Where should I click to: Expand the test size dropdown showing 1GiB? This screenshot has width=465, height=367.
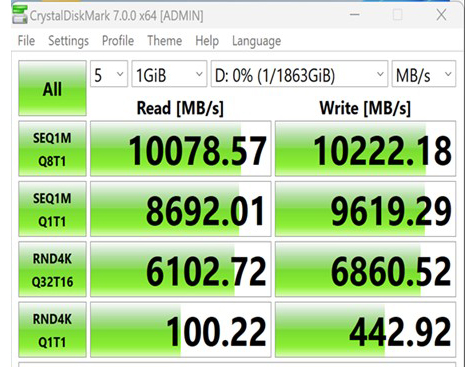(169, 74)
